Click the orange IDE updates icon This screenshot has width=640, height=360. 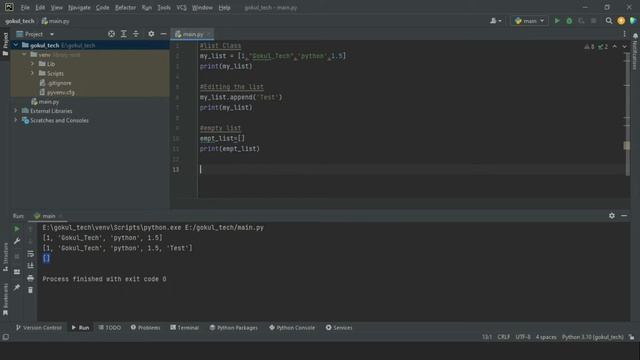(x=621, y=21)
